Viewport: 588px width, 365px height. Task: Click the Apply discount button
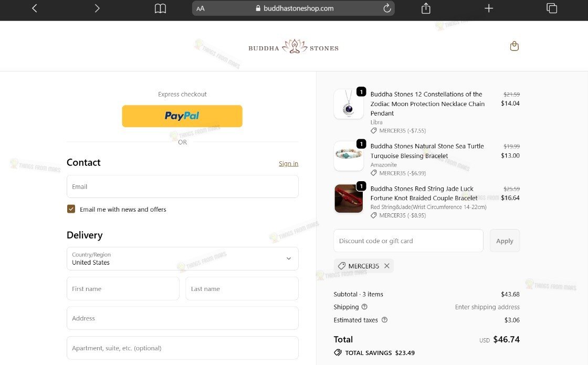tap(505, 241)
